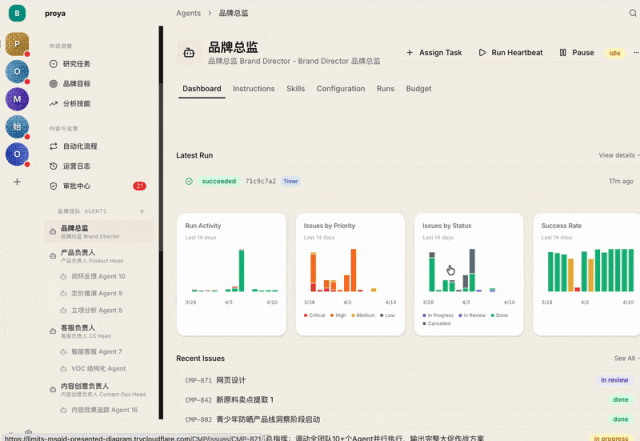Open VOC 结构化 Agent

point(98,369)
